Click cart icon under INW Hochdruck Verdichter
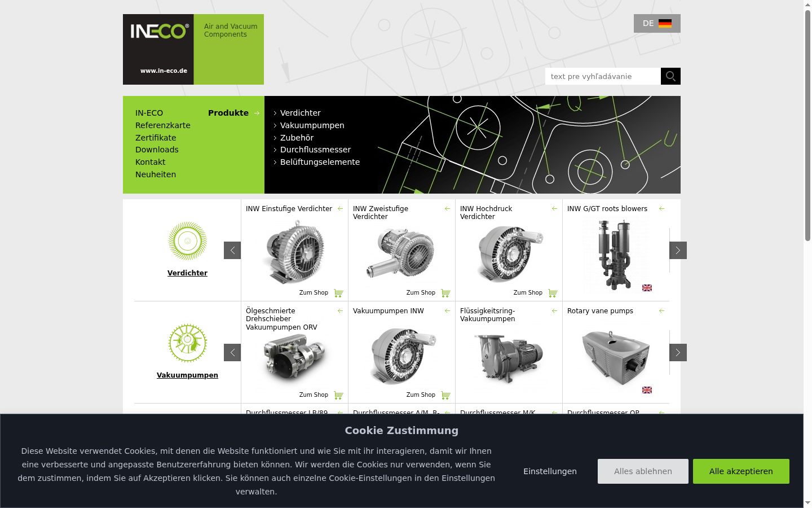The height and width of the screenshot is (508, 812). 553,293
